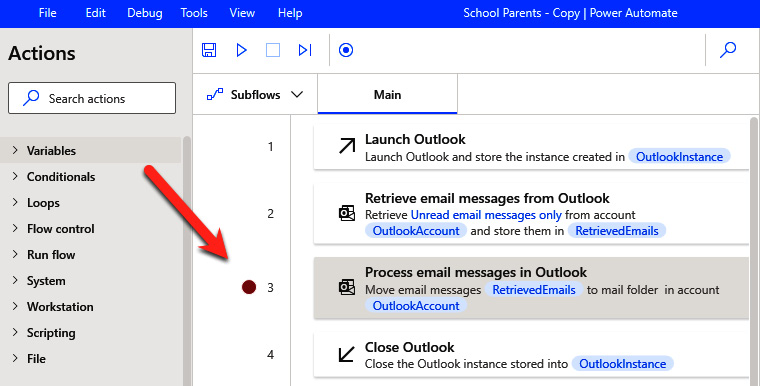760x386 pixels.
Task: Click OutlookInstance variable in Close Outlook step
Action: (x=622, y=364)
